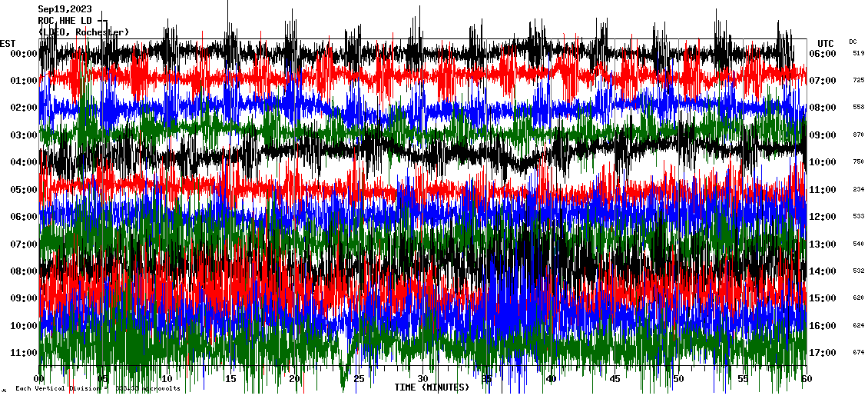
Task: Click the minute tick label 30
Action: (x=423, y=379)
